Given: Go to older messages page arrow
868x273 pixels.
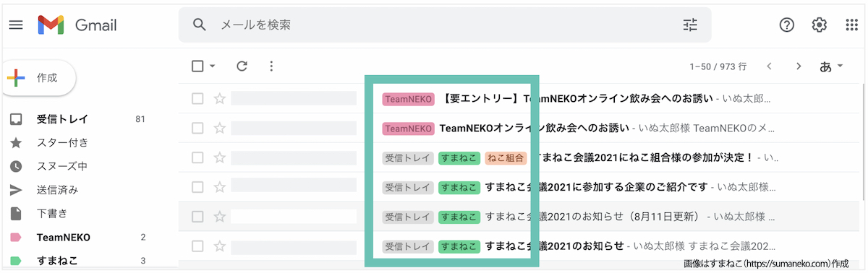Looking at the screenshot, I should click(x=799, y=66).
